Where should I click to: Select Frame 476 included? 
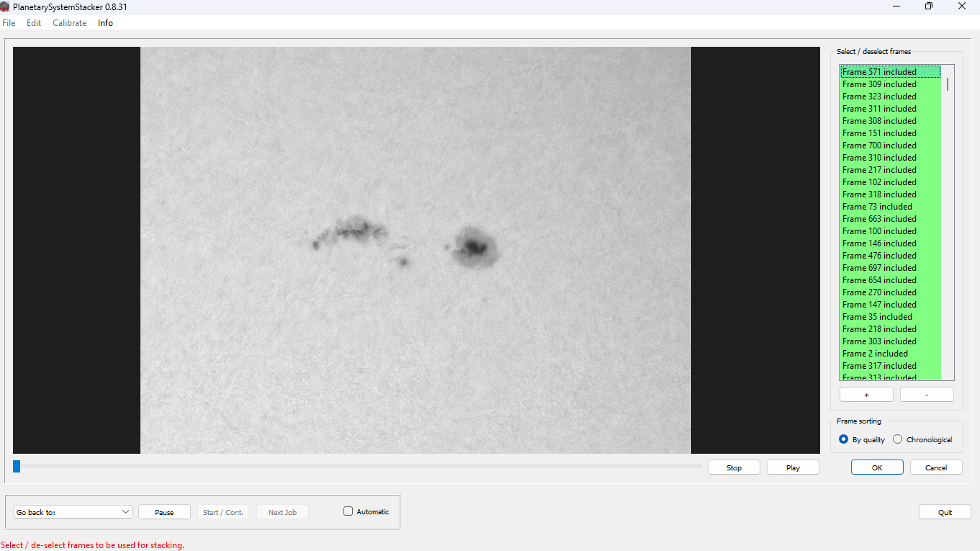891,256
